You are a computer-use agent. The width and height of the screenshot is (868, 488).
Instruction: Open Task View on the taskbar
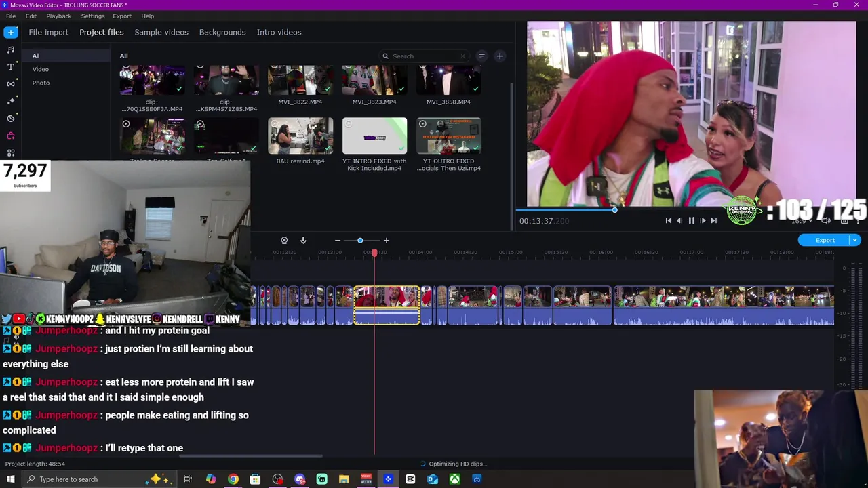pos(188,479)
